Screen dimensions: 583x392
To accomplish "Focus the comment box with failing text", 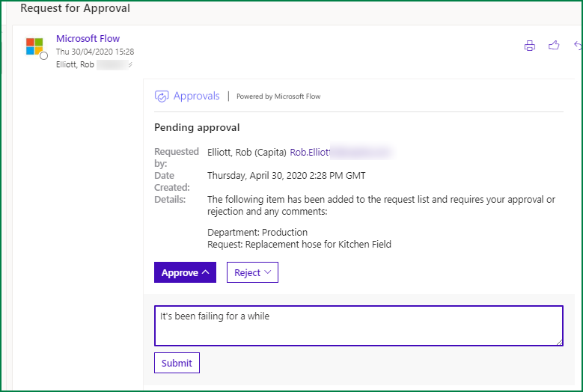I will coord(358,326).
